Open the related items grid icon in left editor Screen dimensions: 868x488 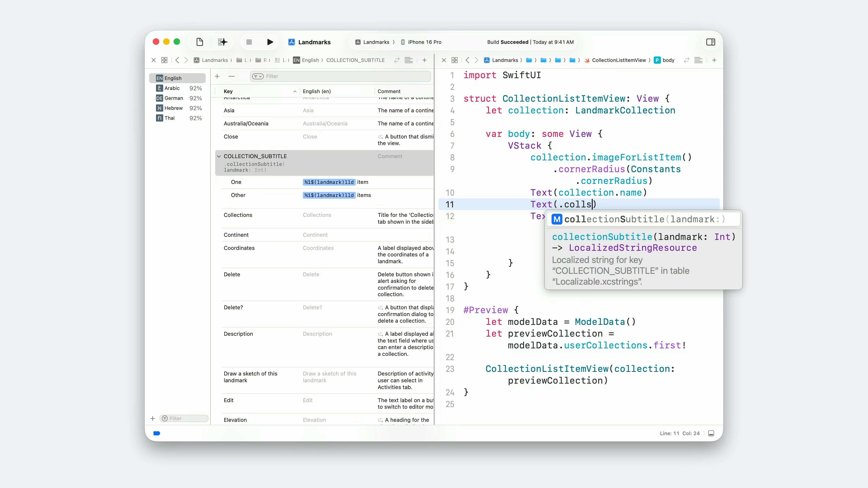coord(164,60)
